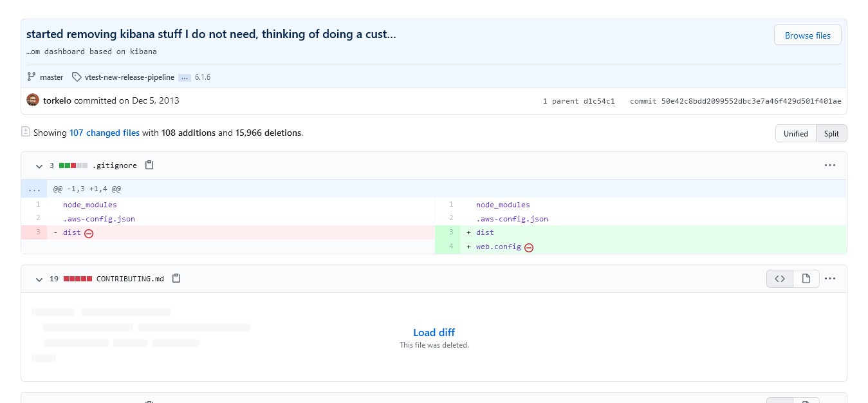The height and width of the screenshot is (403, 868).
Task: Collapse the .gitignore diff section
Action: tap(39, 165)
